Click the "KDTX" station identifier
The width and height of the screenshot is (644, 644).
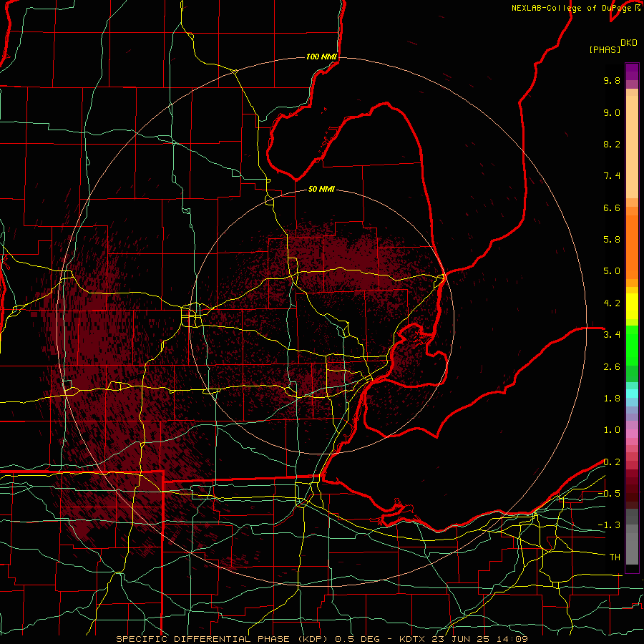(413, 639)
